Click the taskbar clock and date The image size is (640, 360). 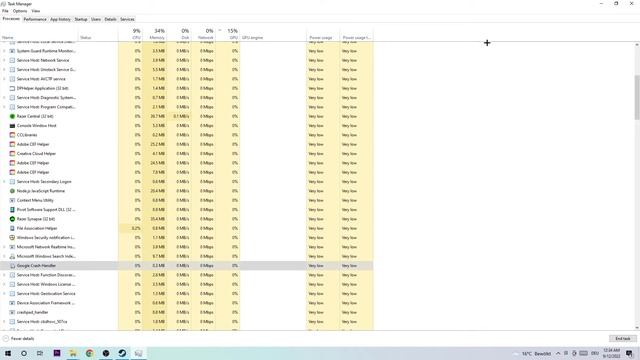coord(611,353)
